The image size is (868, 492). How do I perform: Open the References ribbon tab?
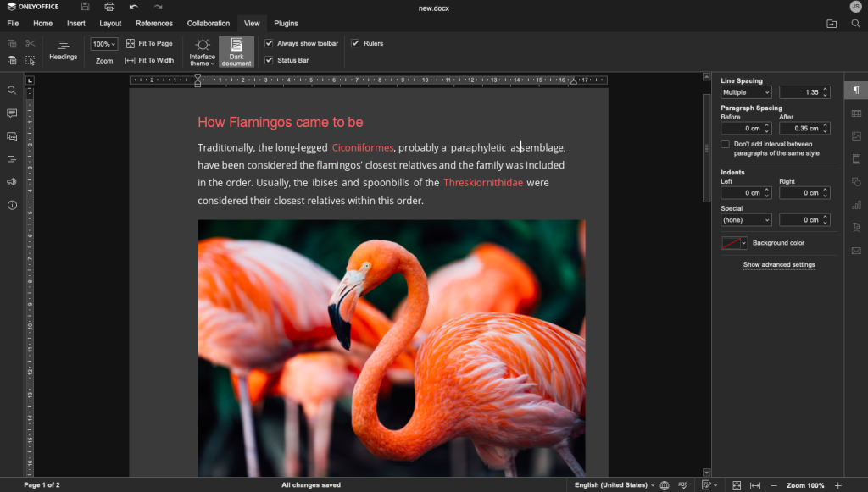(x=153, y=23)
